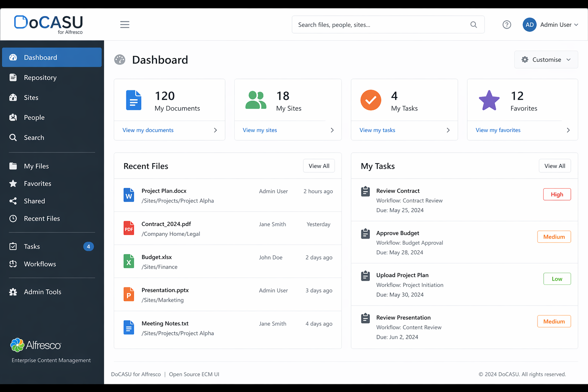Screen dimensions: 588x392
Task: Click the PowerPoint icon for Presentation.pptx
Action: (129, 295)
